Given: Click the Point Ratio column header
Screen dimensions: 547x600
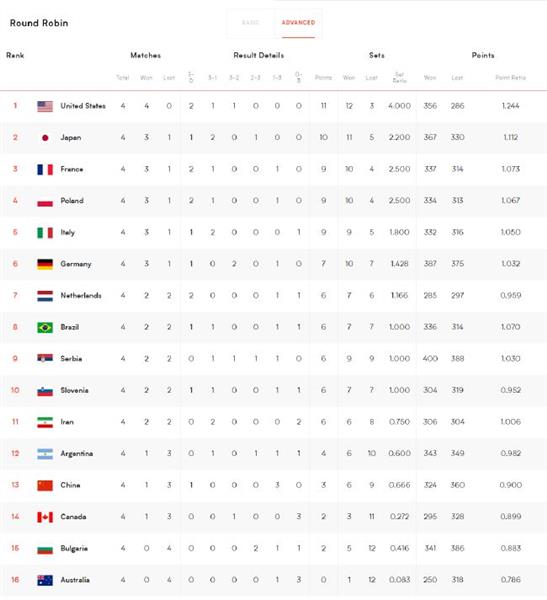Looking at the screenshot, I should click(x=510, y=78).
